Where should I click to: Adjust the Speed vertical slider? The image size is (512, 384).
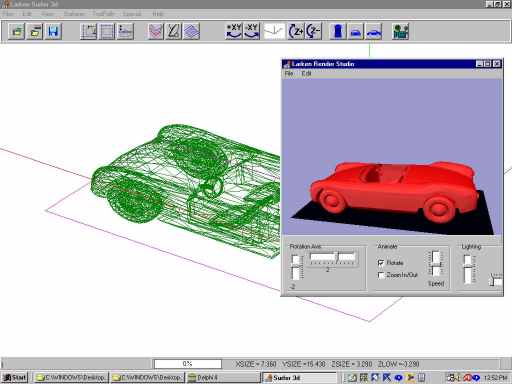[436, 263]
